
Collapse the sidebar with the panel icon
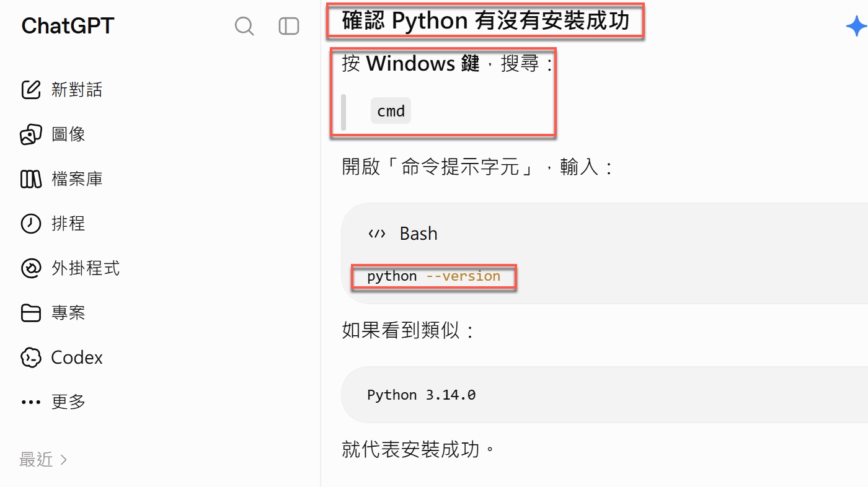[x=289, y=26]
